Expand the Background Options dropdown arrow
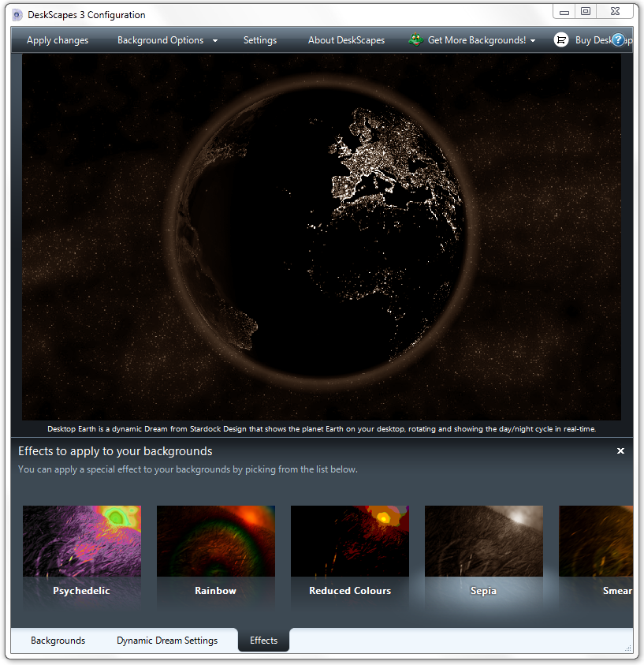 click(x=215, y=41)
